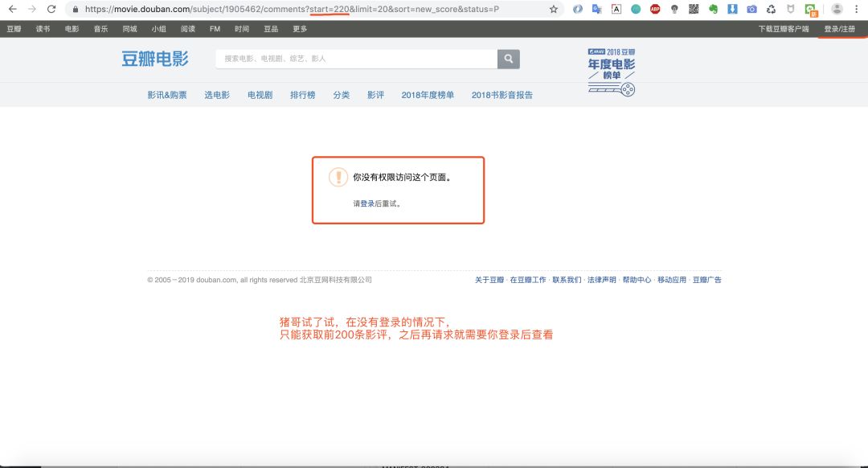Open 豆瓣 in the top bar
This screenshot has width=868, height=468.
point(14,29)
